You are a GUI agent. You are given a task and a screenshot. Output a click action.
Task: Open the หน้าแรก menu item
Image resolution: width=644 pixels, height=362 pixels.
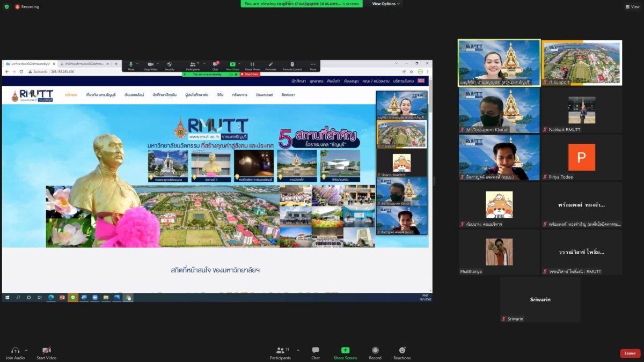(x=71, y=95)
